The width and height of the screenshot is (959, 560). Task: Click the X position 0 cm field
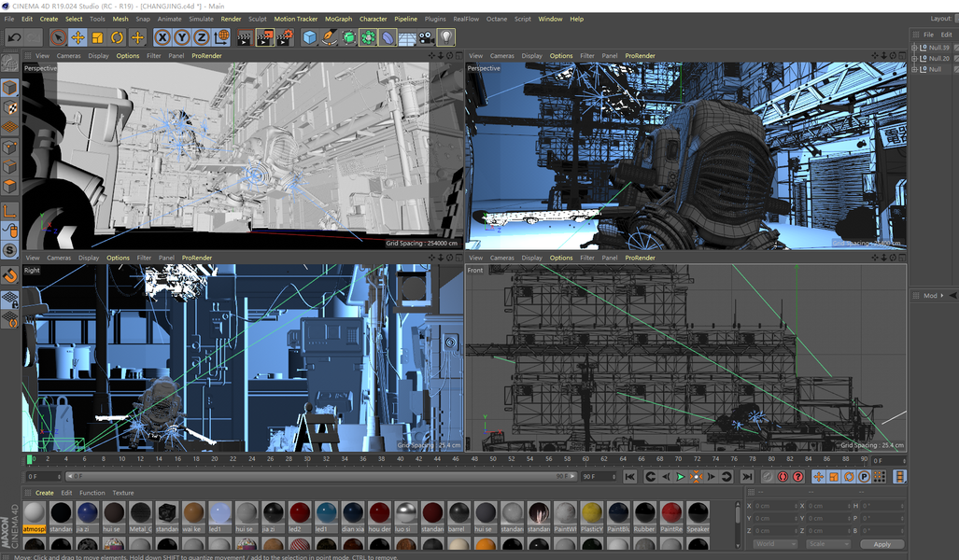point(774,506)
